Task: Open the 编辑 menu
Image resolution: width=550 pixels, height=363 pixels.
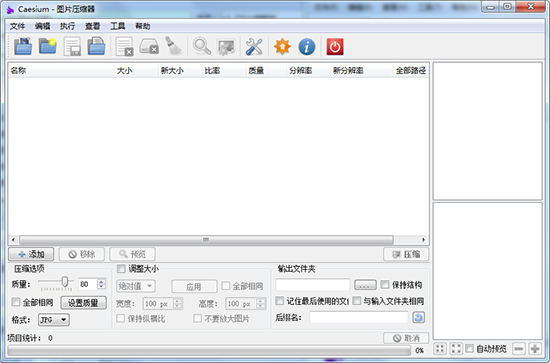Action: click(42, 26)
